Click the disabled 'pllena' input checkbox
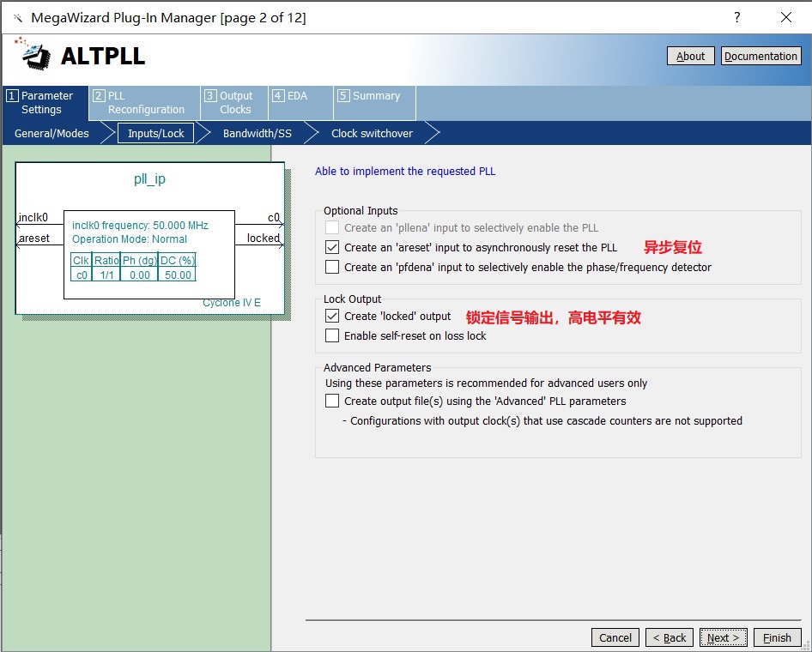Screen dimensions: 812x652 332,227
